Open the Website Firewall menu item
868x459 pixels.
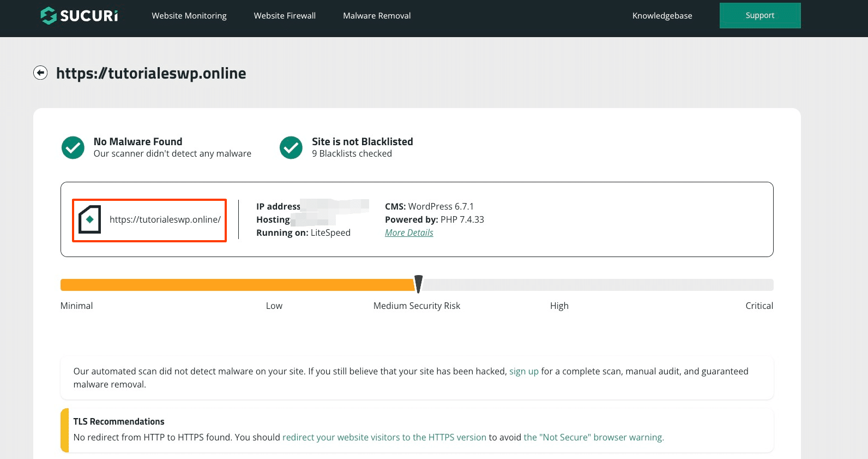[285, 16]
